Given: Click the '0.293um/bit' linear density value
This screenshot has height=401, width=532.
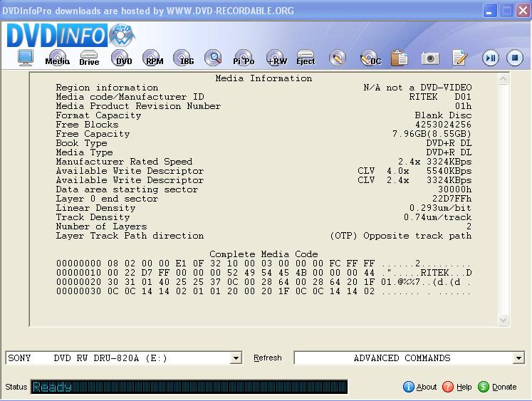Looking at the screenshot, I should tap(440, 208).
